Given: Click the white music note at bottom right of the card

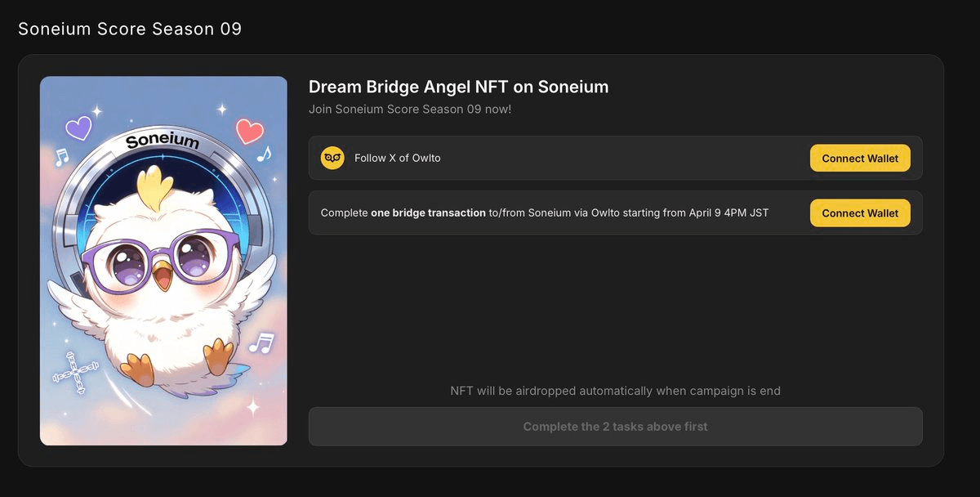Looking at the screenshot, I should pyautogui.click(x=261, y=343).
